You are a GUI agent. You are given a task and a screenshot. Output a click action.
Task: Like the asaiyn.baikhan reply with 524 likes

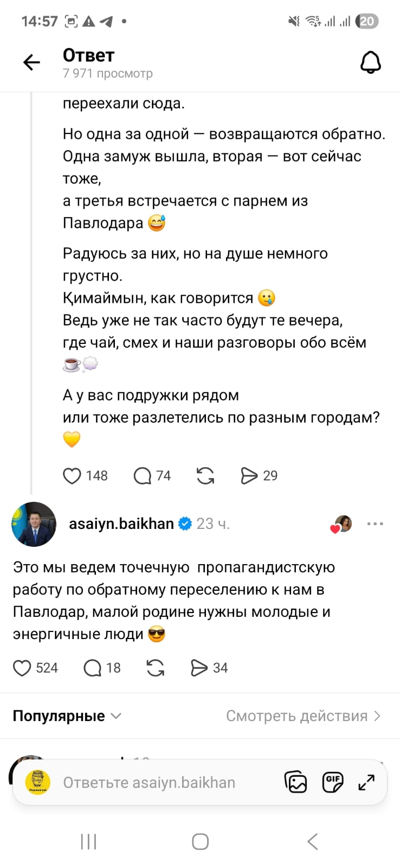pyautogui.click(x=22, y=668)
